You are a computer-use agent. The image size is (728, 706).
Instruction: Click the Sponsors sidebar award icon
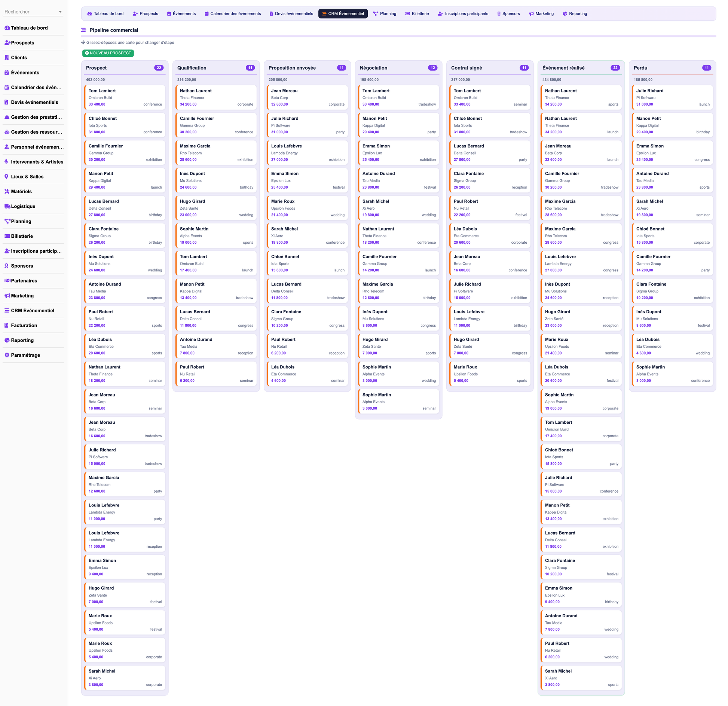(x=7, y=266)
